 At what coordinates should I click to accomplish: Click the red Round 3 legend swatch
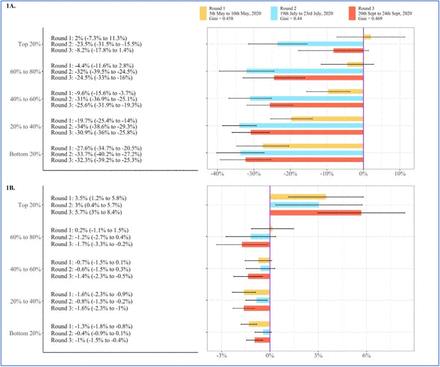(352, 13)
